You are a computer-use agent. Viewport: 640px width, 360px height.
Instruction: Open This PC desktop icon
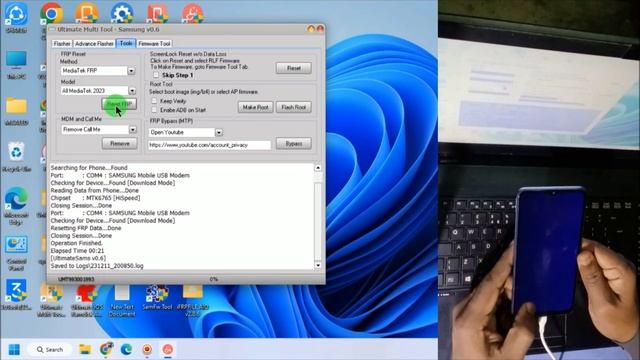click(16, 64)
